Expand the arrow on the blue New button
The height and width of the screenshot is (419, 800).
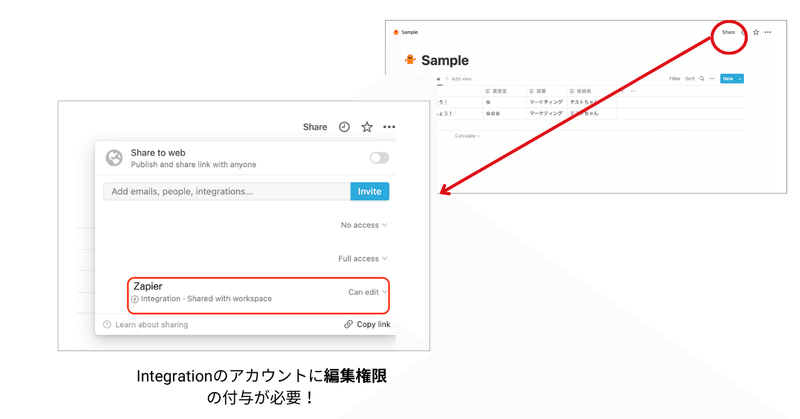tap(740, 79)
